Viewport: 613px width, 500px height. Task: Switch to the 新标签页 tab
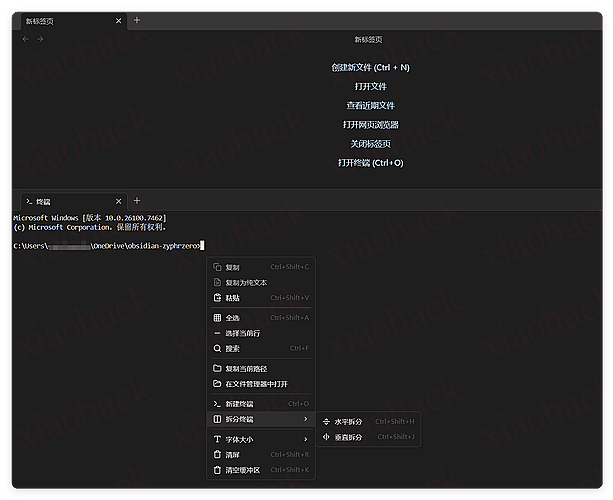pyautogui.click(x=73, y=21)
